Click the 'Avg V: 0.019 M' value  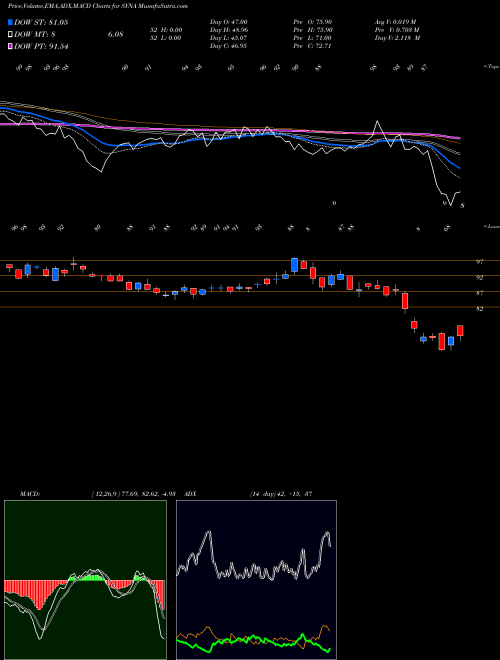396,22
